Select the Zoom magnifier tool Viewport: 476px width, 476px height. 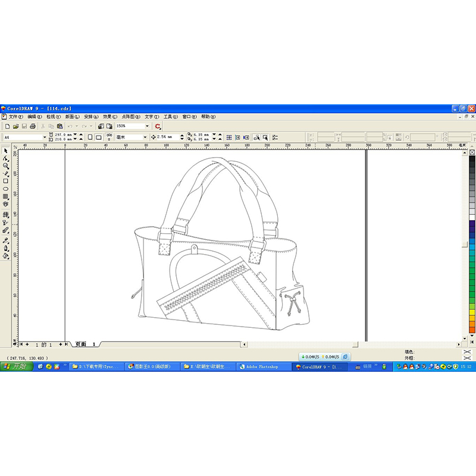click(x=5, y=166)
